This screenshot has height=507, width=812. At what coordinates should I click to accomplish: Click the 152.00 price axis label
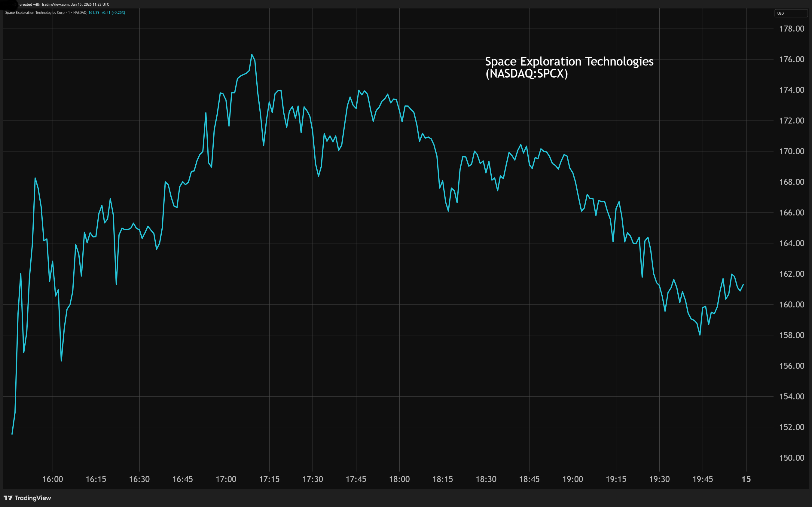(x=792, y=427)
